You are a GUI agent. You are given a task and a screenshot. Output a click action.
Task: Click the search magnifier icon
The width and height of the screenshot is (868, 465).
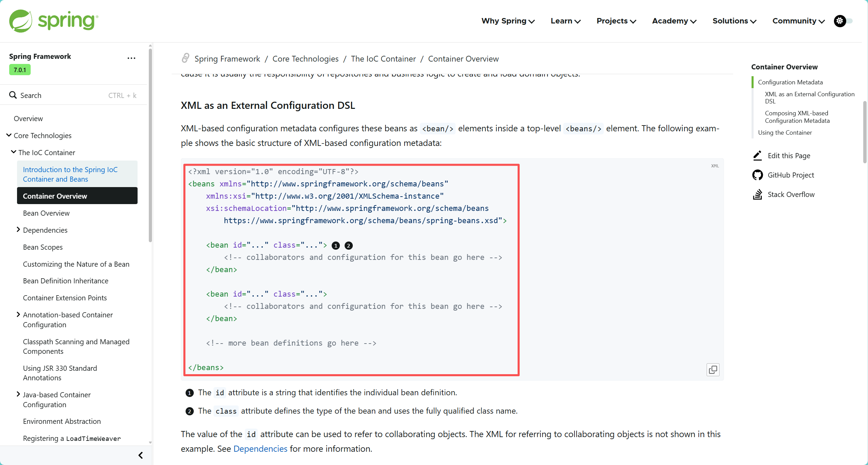pos(13,95)
